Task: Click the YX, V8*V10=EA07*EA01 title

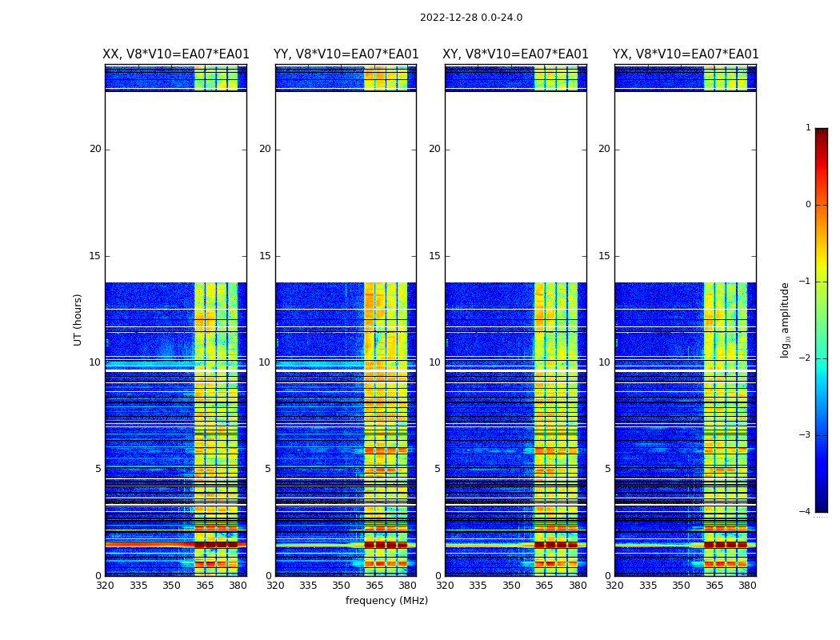Action: pyautogui.click(x=686, y=54)
